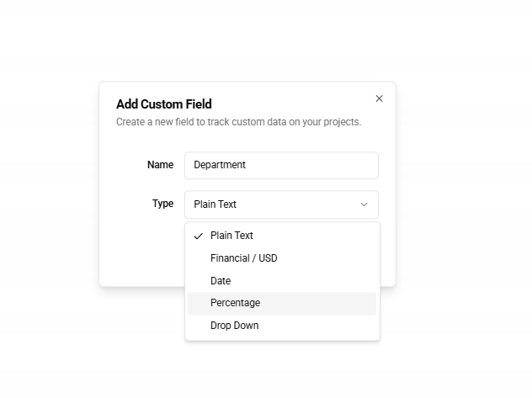
Task: Pick the Date field type
Action: tap(221, 281)
